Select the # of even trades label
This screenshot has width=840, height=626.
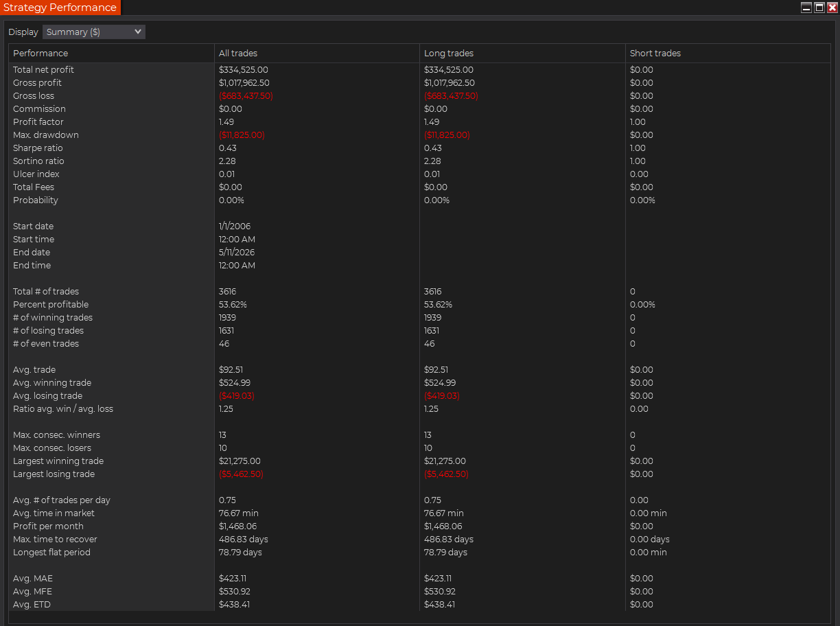pyautogui.click(x=46, y=344)
